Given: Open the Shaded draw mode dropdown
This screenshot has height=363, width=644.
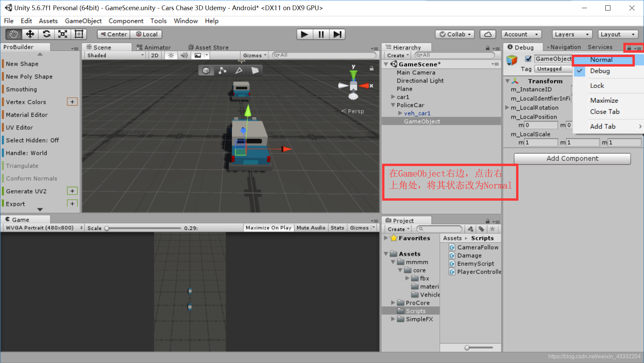Looking at the screenshot, I should pyautogui.click(x=115, y=55).
